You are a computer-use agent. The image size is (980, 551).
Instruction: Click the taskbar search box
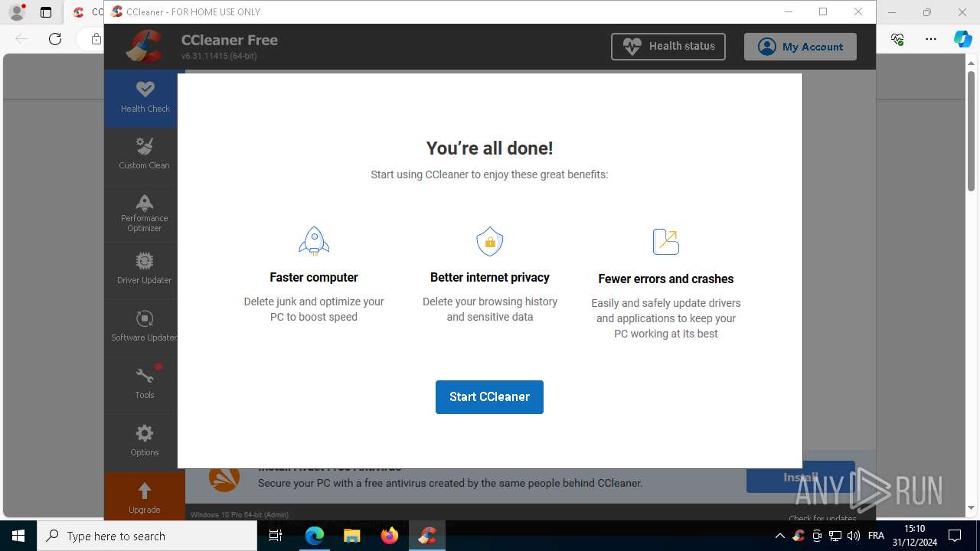[147, 536]
